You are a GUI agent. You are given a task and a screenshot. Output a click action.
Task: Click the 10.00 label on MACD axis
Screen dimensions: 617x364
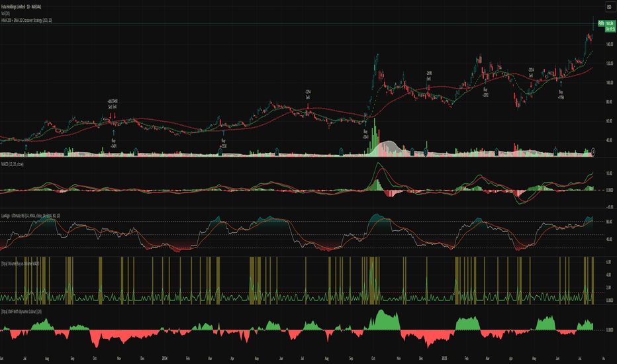pyautogui.click(x=609, y=173)
